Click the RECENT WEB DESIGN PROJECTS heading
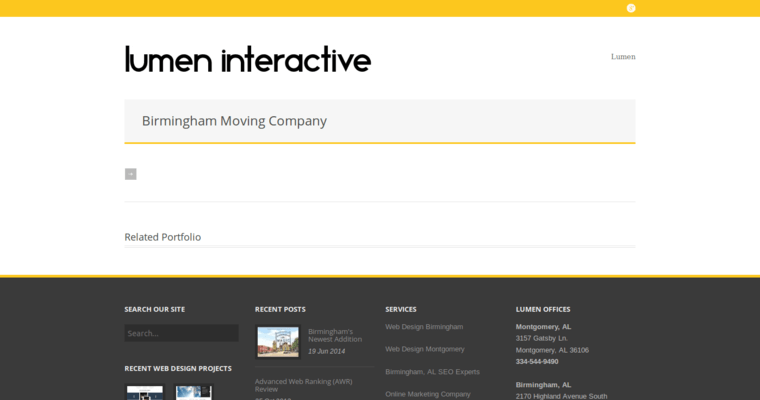 pos(178,368)
